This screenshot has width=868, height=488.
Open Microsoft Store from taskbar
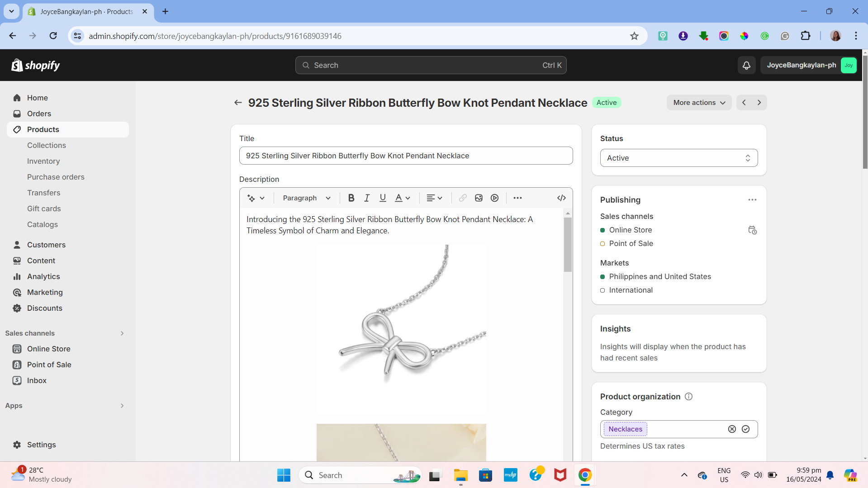pos(485,475)
